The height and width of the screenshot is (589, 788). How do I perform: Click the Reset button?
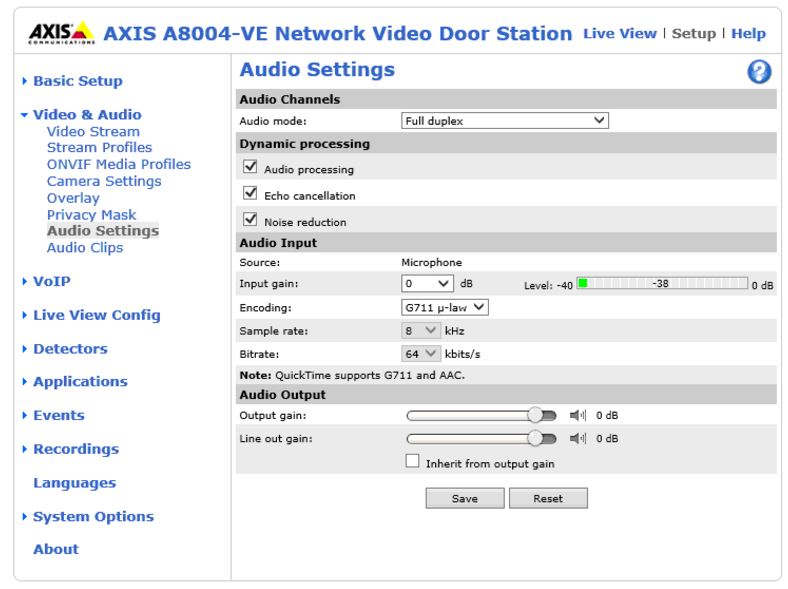[x=547, y=498]
